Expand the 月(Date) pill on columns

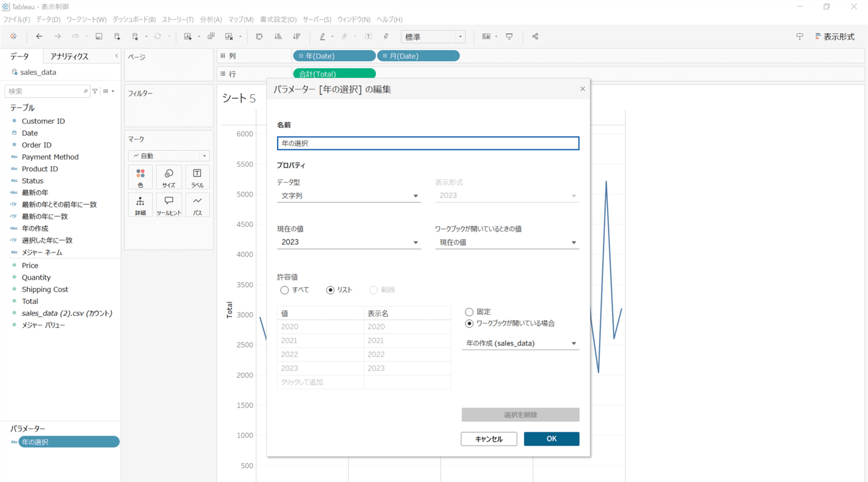pyautogui.click(x=385, y=56)
